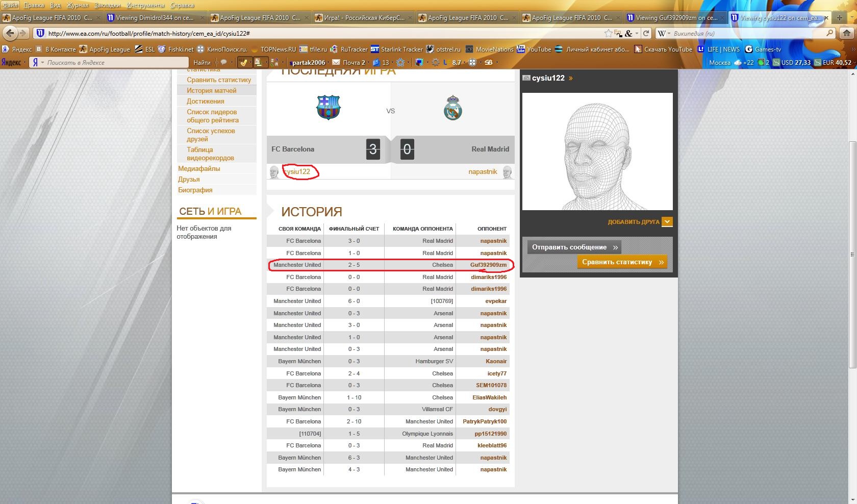Open the Starlink Tracker bookmark

396,49
